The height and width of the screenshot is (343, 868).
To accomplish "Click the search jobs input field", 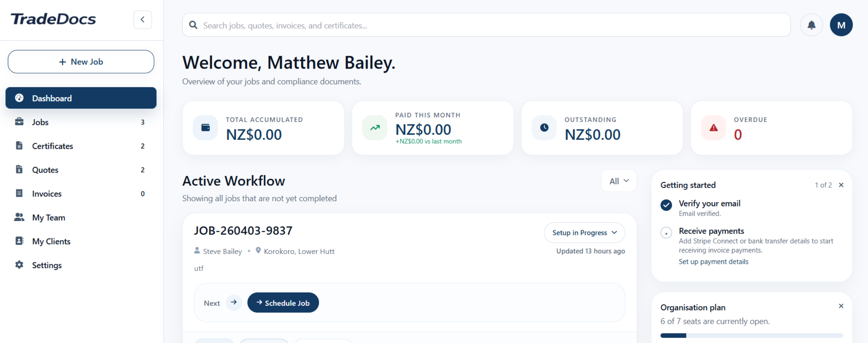I will [x=486, y=25].
